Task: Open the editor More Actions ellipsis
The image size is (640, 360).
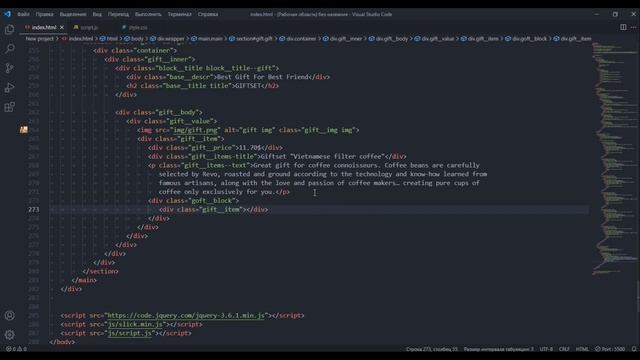Action: pos(633,27)
